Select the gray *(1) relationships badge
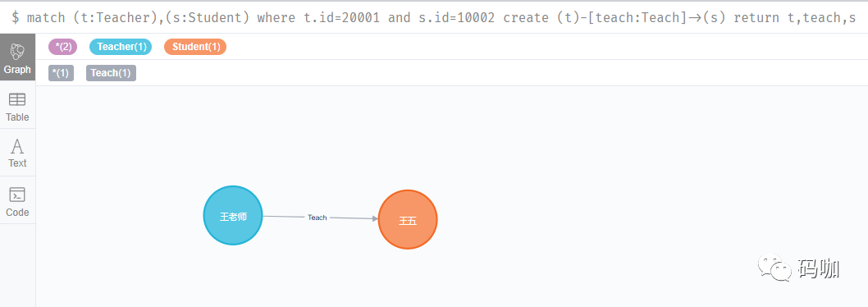 coord(61,73)
